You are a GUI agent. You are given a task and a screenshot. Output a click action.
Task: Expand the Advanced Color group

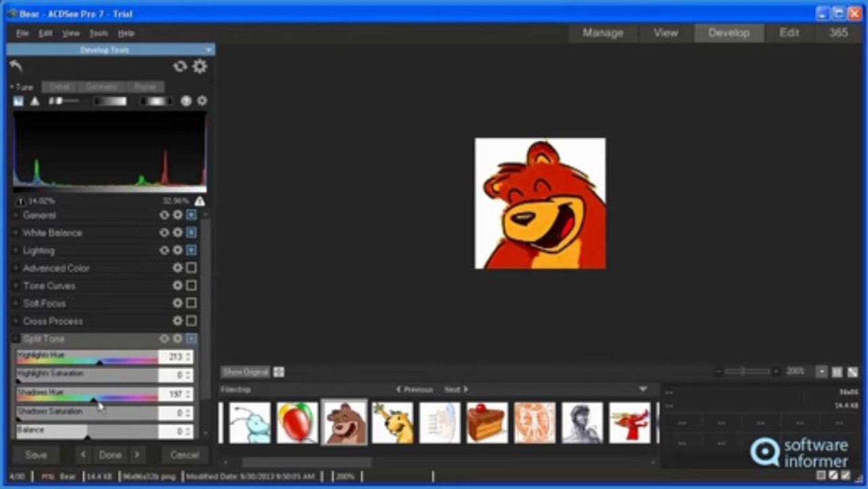tap(16, 268)
